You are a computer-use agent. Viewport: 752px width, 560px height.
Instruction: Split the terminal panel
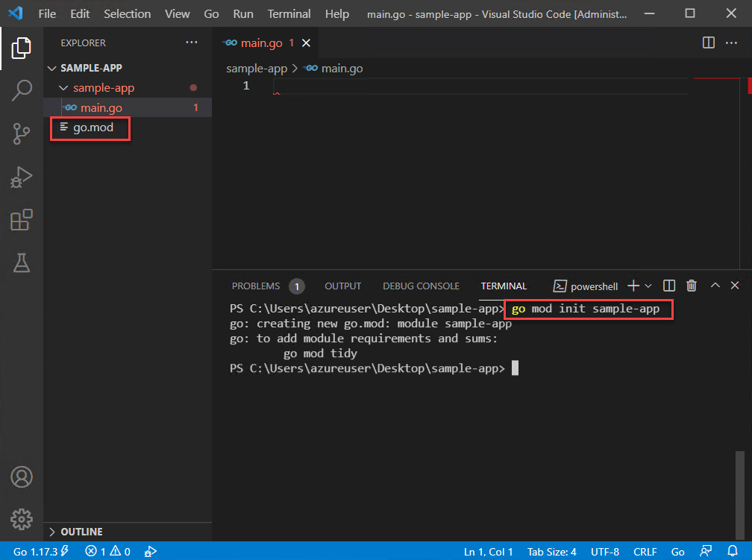(669, 286)
